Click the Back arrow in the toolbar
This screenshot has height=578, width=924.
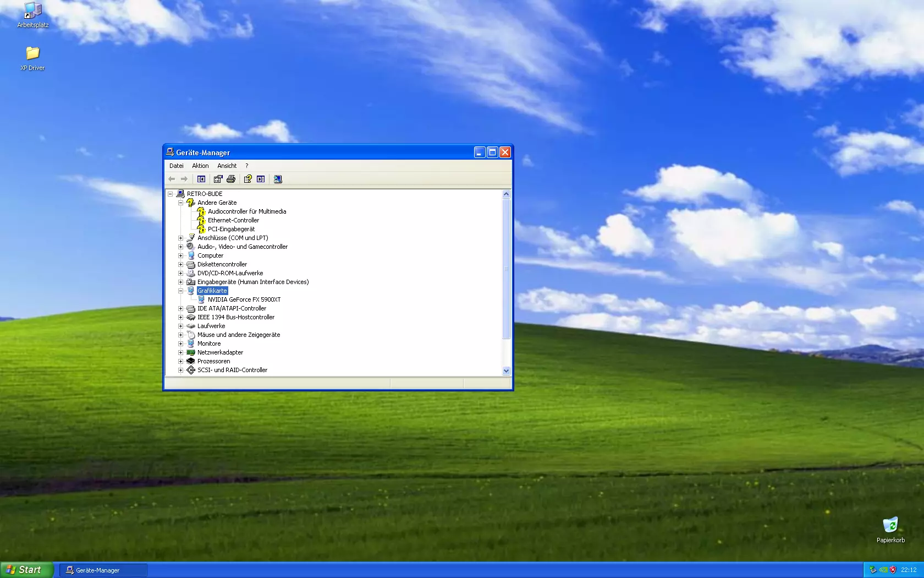pyautogui.click(x=172, y=179)
